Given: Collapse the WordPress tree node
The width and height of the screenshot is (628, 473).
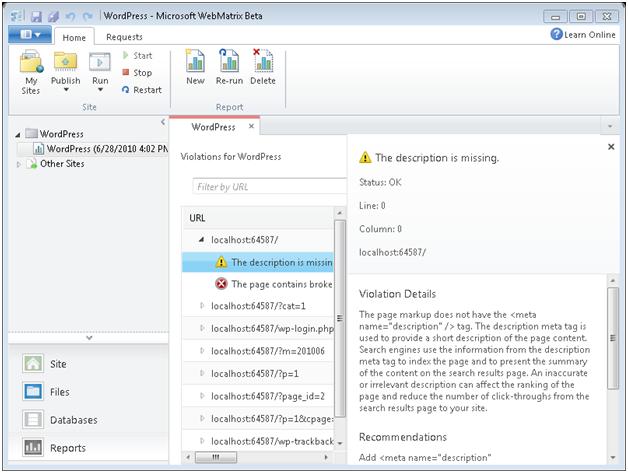Looking at the screenshot, I should point(18,135).
